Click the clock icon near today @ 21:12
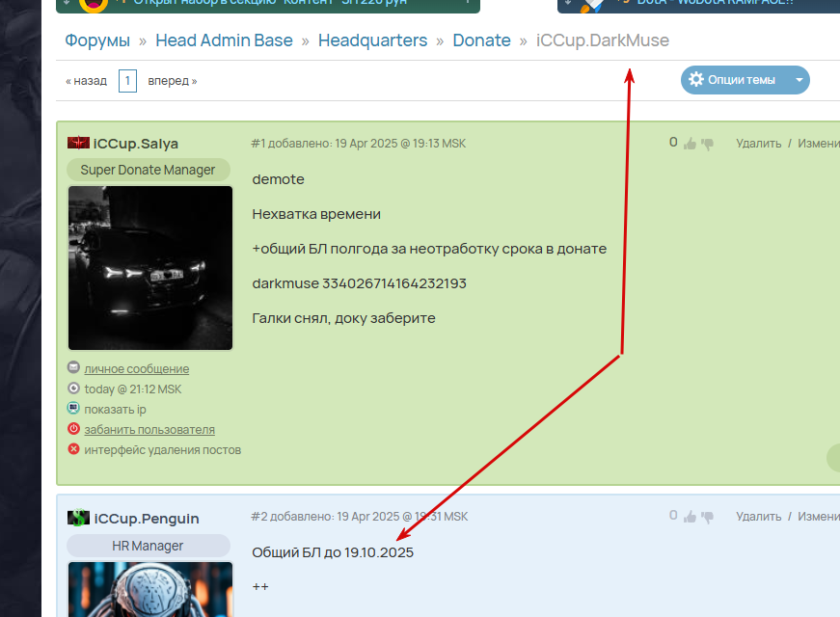 [x=73, y=388]
